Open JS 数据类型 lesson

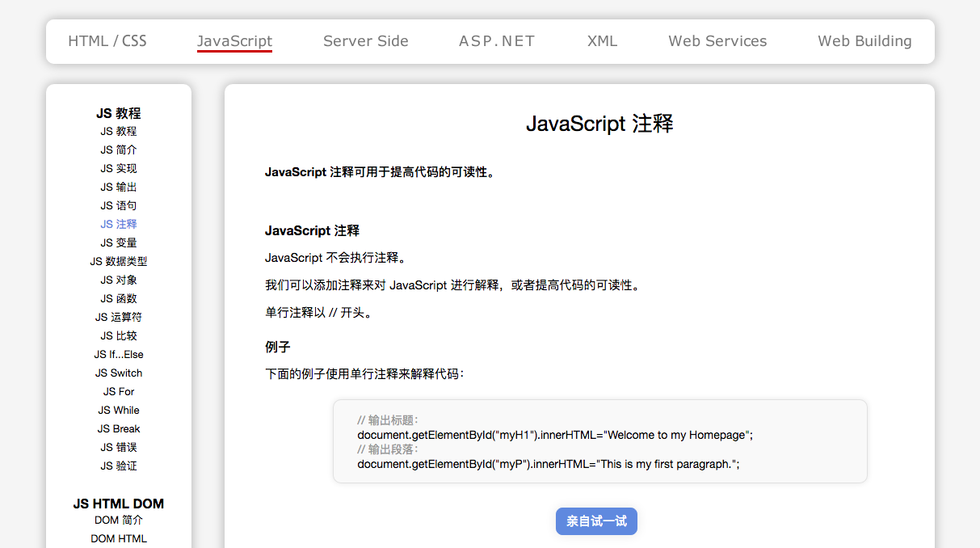point(119,261)
